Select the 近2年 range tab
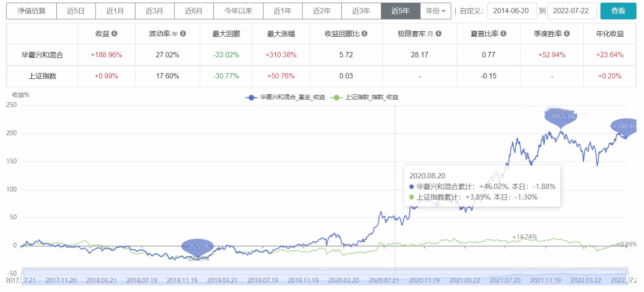This screenshot has height=292, width=644. tap(322, 11)
